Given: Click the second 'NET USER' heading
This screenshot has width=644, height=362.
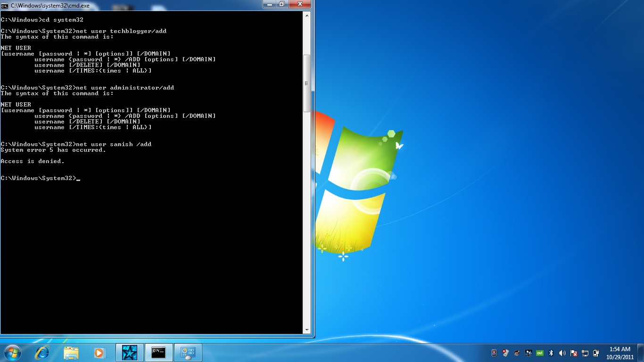Looking at the screenshot, I should point(16,105).
